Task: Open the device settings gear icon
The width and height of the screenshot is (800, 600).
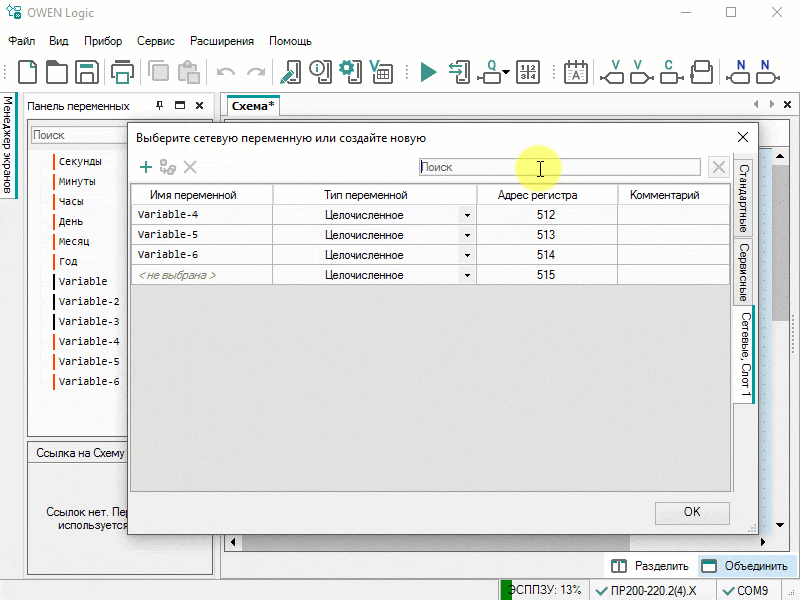Action: 349,71
